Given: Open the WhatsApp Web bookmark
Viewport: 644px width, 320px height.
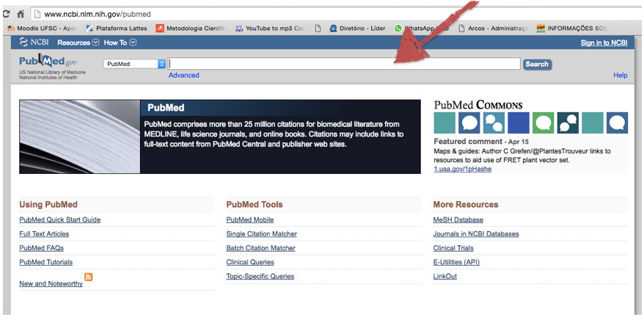Looking at the screenshot, I should [422, 29].
